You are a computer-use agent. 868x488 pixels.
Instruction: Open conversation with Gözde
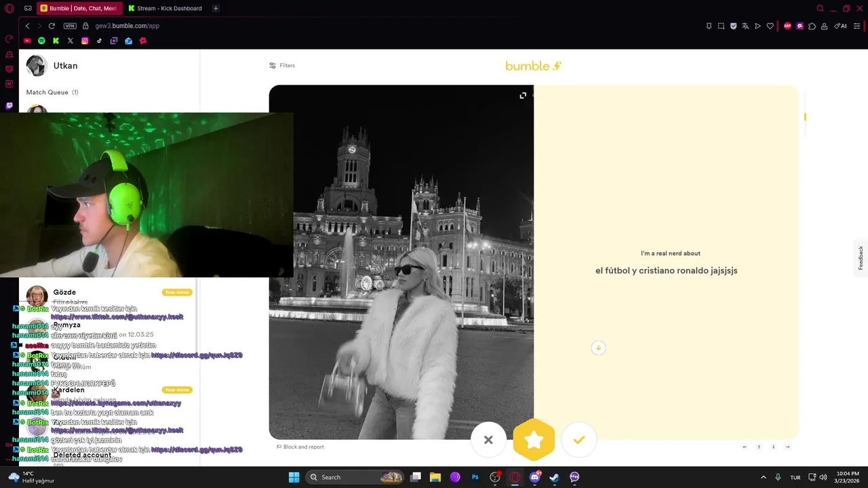click(x=108, y=296)
